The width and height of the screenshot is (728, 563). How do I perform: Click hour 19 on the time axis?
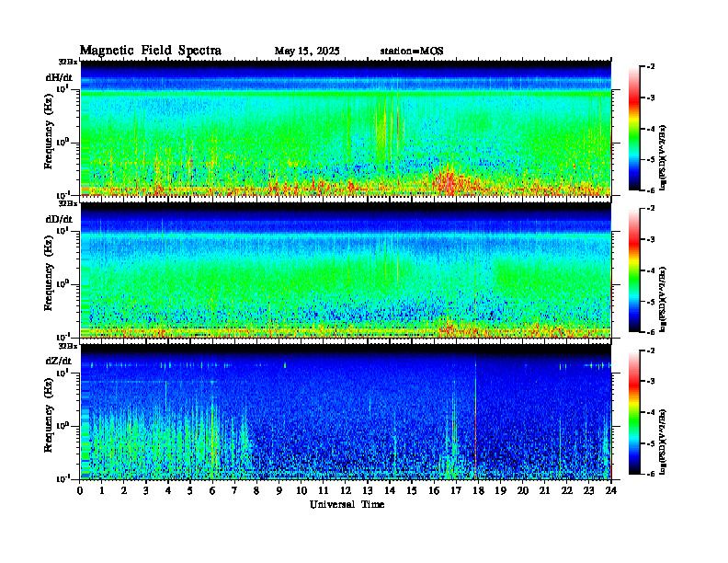pos(500,491)
